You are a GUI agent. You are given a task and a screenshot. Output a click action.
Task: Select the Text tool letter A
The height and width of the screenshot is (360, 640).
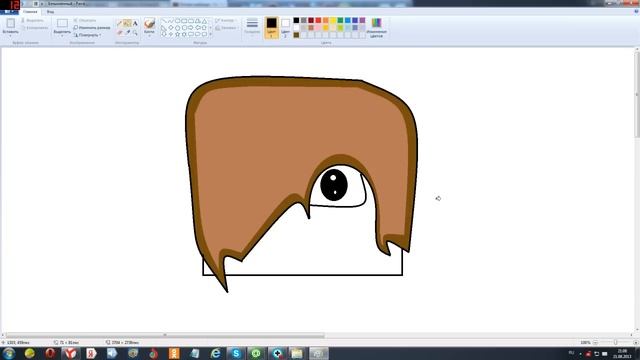[x=135, y=24]
